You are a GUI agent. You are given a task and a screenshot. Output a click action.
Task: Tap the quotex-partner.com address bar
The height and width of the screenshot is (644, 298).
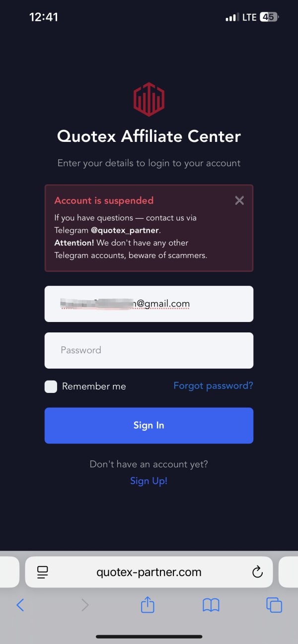click(x=149, y=572)
